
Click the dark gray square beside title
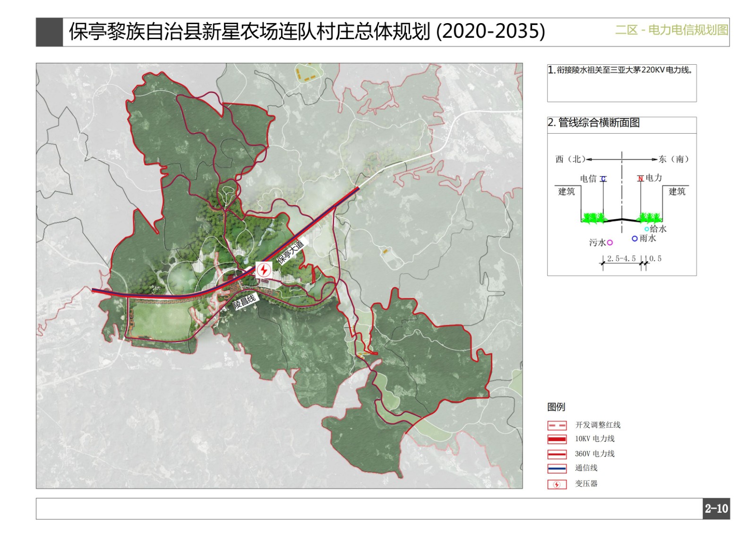49,32
